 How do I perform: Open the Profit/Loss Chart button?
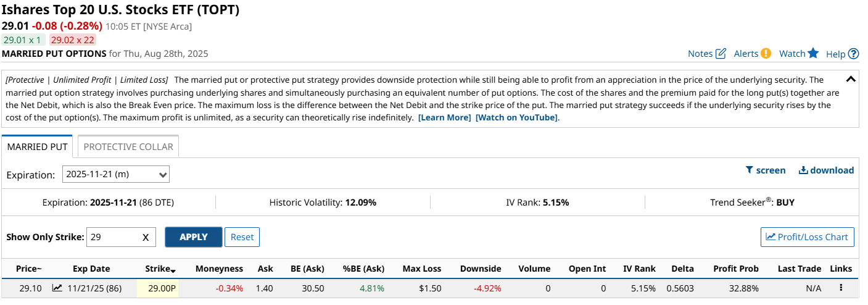(808, 236)
